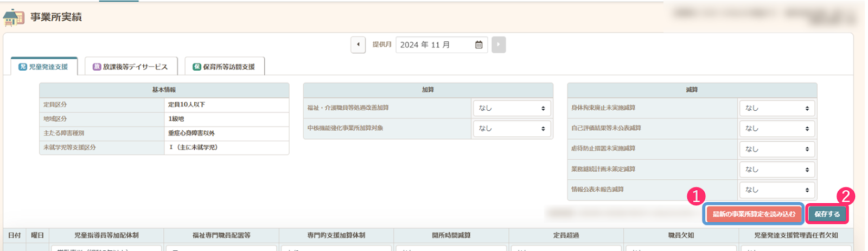
Task: Click the house icon beside 事業所実績
Action: pos(14,17)
